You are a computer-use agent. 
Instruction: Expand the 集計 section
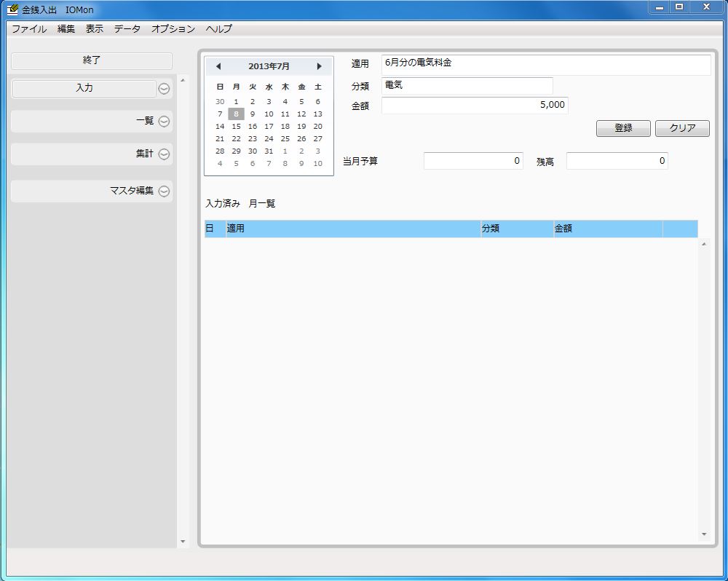[164, 154]
